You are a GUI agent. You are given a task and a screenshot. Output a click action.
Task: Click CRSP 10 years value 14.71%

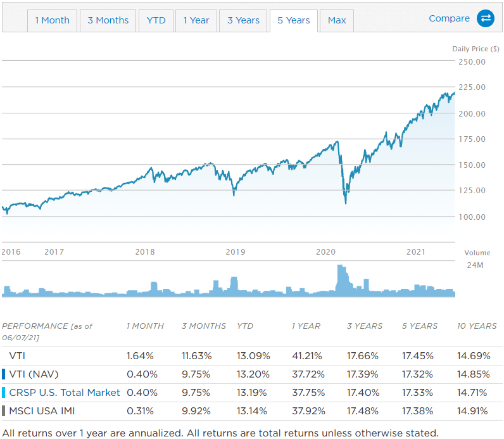click(472, 393)
